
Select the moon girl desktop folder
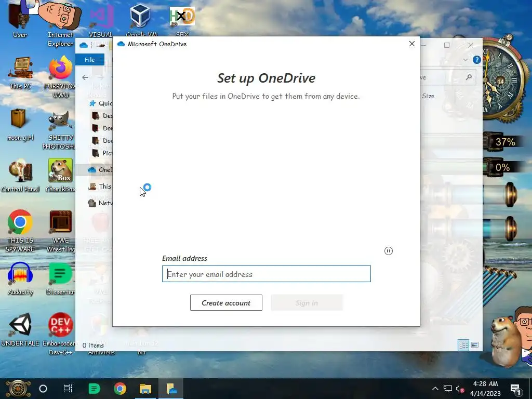(20, 125)
